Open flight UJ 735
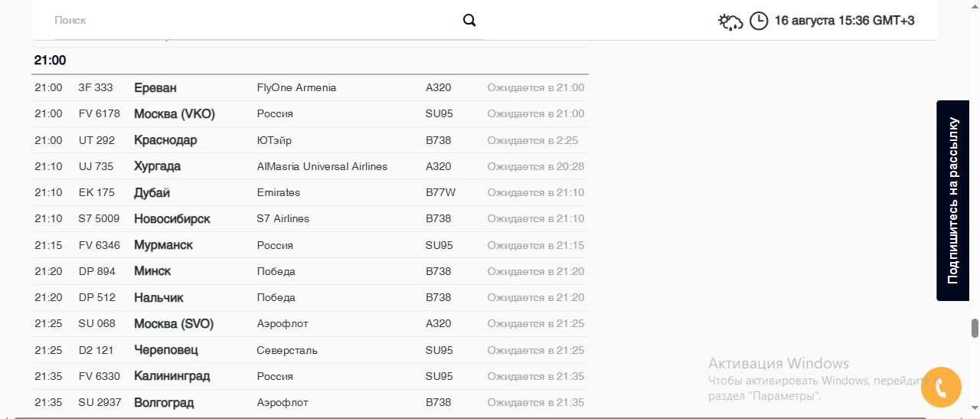 click(96, 166)
